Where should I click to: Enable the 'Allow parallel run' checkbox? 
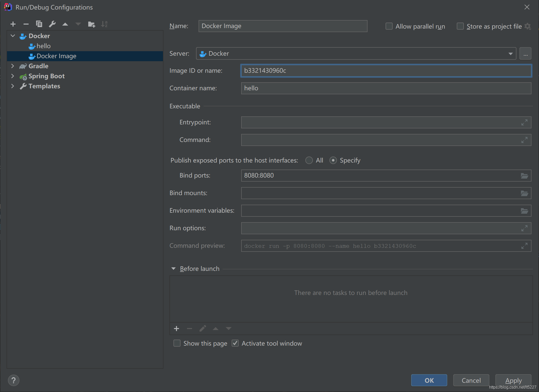388,26
